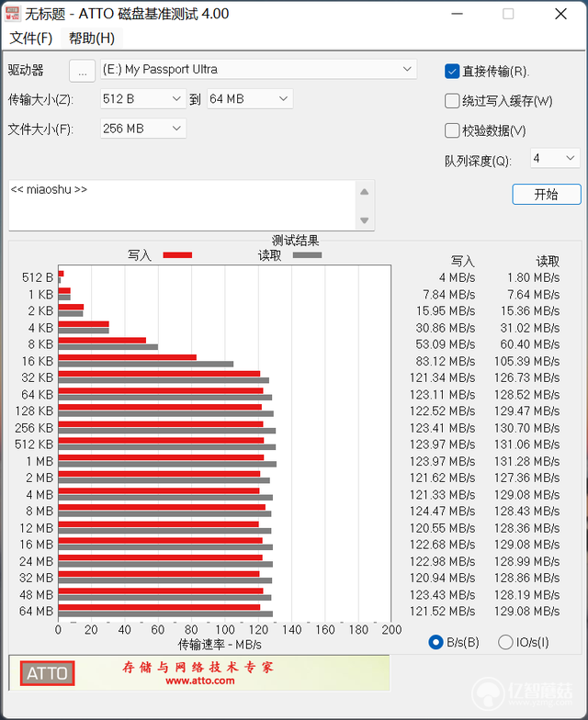
Task: Open the www.atto.com link in banner
Action: (x=200, y=681)
